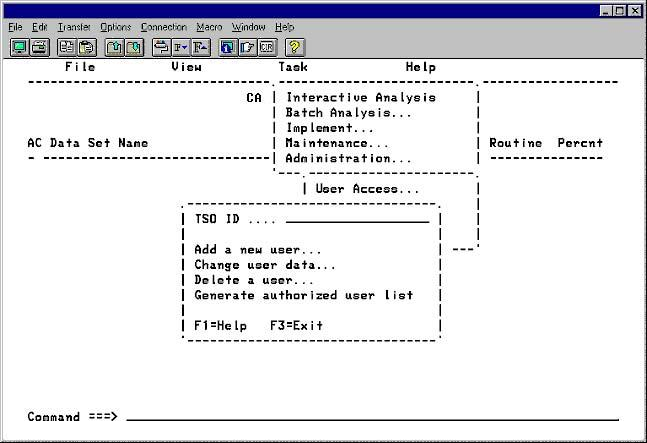Click the paint roller color mapping icon
The height and width of the screenshot is (443, 647).
(x=161, y=47)
